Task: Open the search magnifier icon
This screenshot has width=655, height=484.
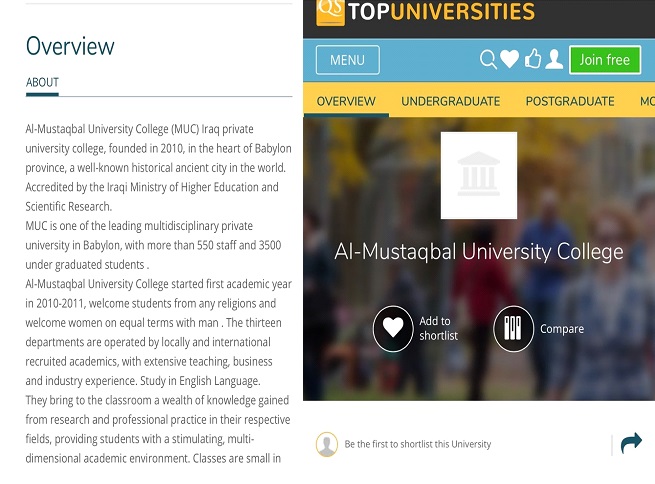Action: point(488,60)
